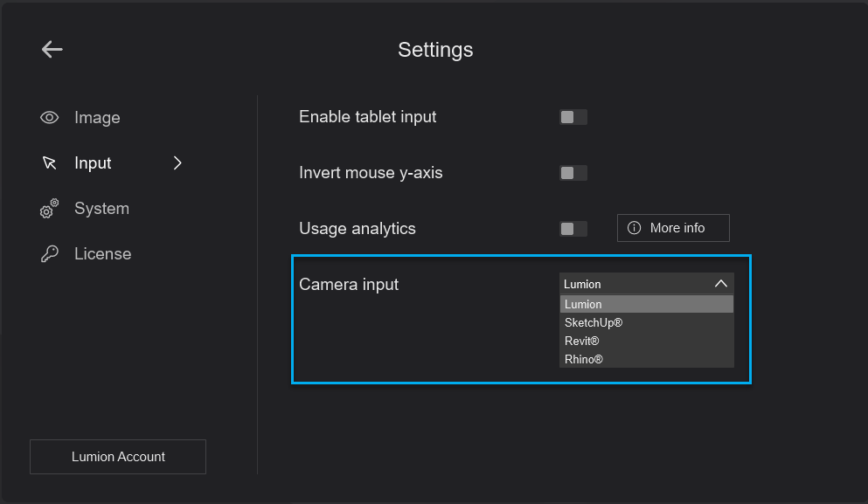Choose Rhino® camera input option
Image resolution: width=868 pixels, height=504 pixels.
point(647,359)
